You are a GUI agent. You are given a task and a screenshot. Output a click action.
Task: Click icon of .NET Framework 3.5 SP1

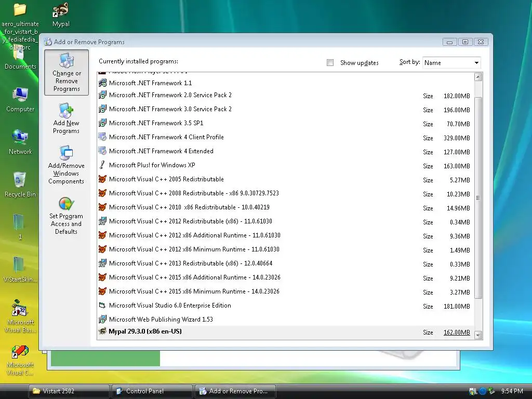tap(102, 123)
